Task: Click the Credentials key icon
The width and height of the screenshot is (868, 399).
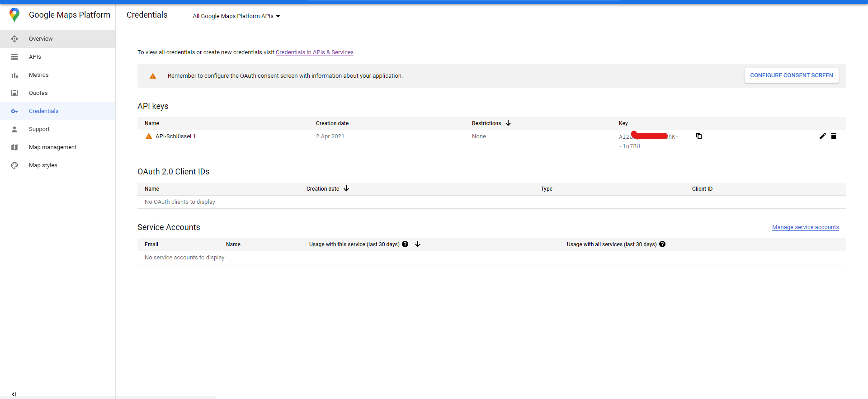Action: [x=14, y=111]
